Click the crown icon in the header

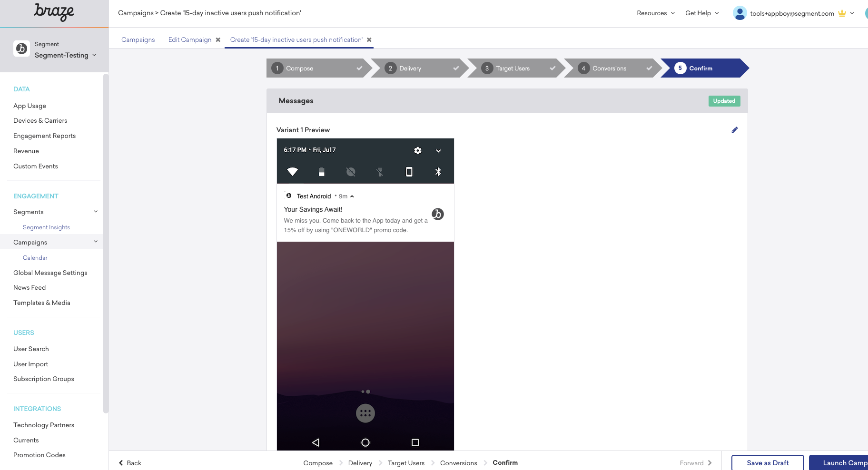point(841,13)
